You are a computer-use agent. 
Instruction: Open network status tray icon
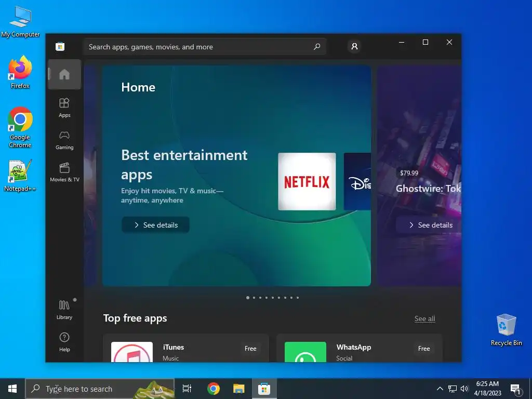point(453,389)
